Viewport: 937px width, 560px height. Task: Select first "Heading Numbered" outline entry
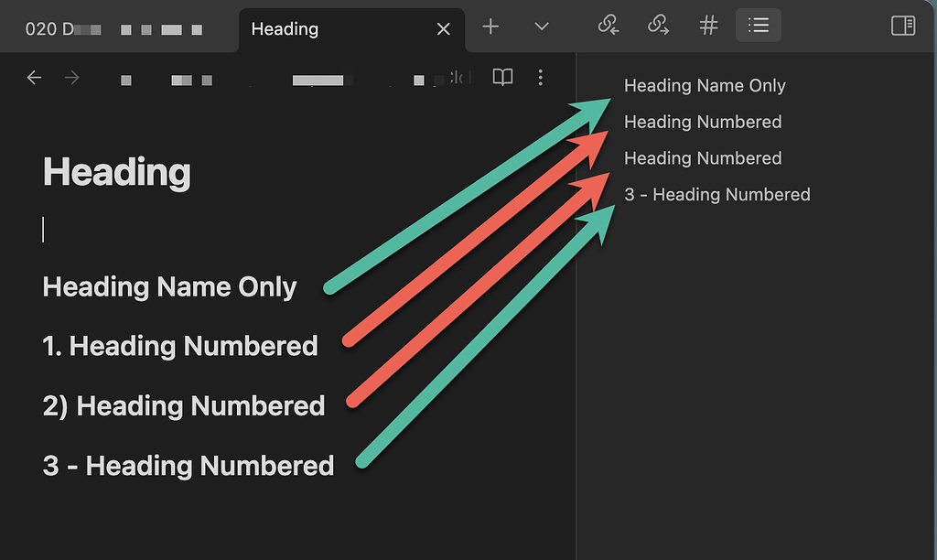(703, 123)
